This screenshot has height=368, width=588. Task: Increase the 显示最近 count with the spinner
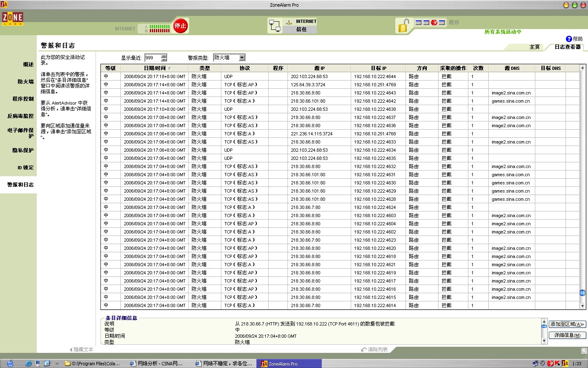pos(164,56)
